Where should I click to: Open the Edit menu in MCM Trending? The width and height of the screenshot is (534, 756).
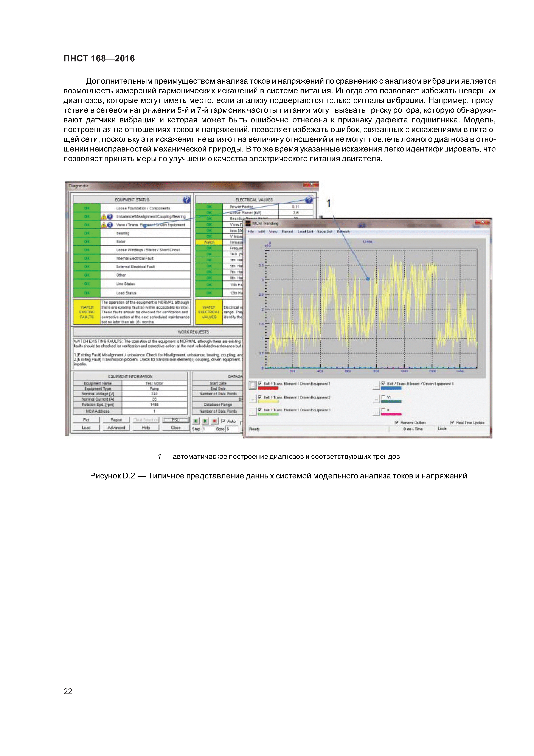[261, 231]
